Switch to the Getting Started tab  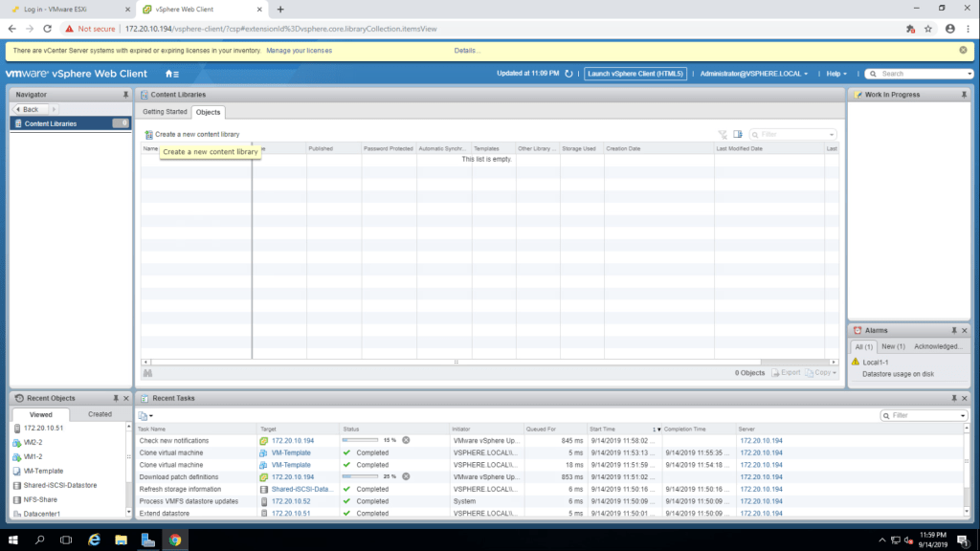pos(166,112)
